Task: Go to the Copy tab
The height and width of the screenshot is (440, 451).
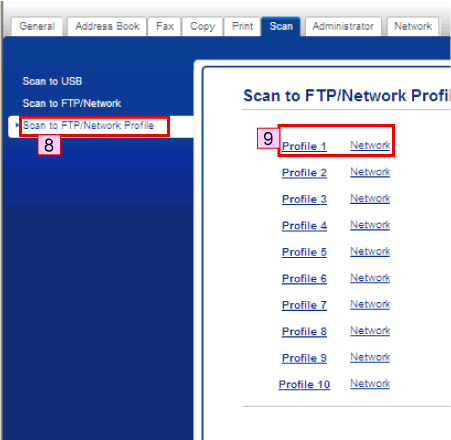Action: [202, 26]
